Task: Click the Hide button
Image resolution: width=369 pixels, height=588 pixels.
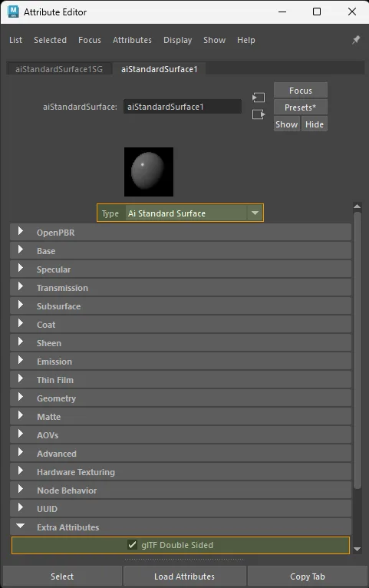Action: point(315,124)
